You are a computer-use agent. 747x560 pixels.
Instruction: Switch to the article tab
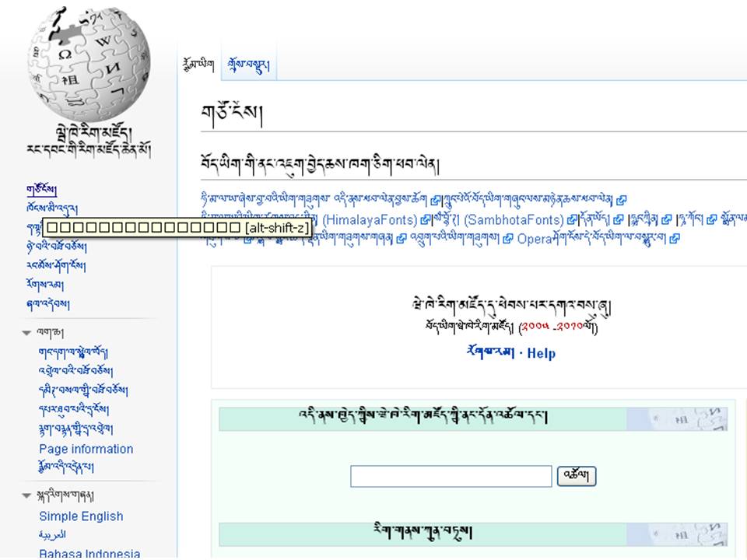click(x=198, y=64)
